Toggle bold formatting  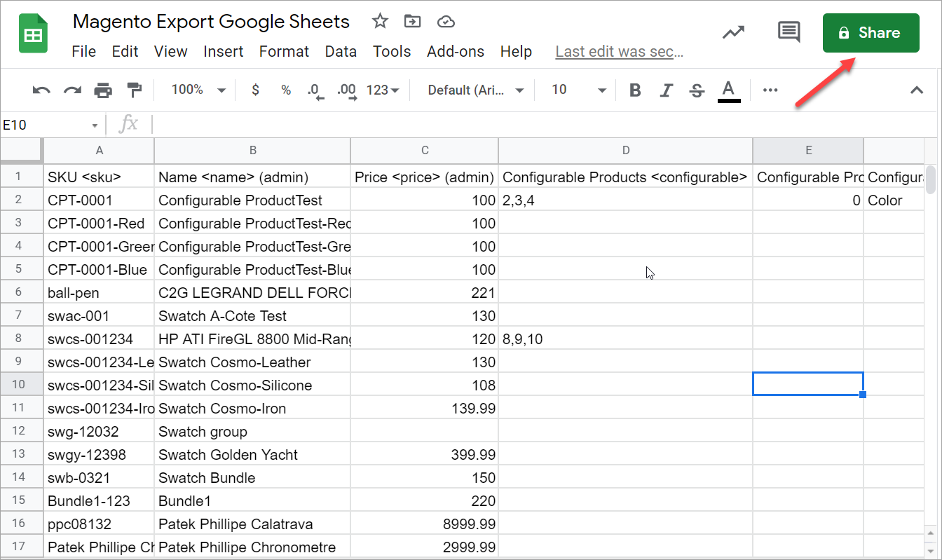tap(635, 90)
